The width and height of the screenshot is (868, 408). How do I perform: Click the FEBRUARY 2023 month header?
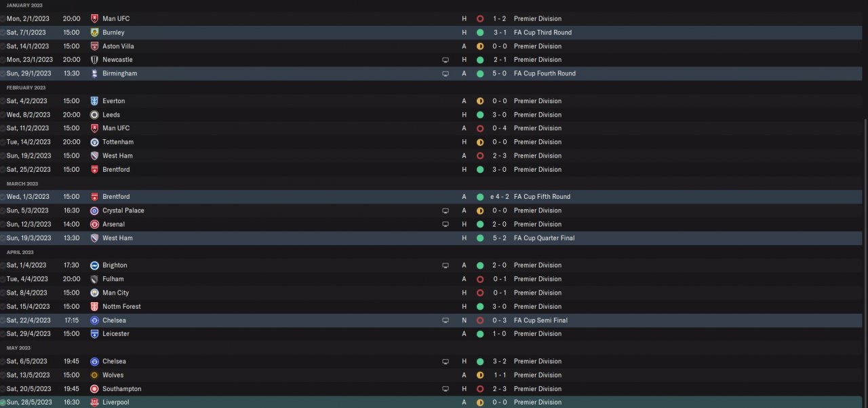(26, 88)
